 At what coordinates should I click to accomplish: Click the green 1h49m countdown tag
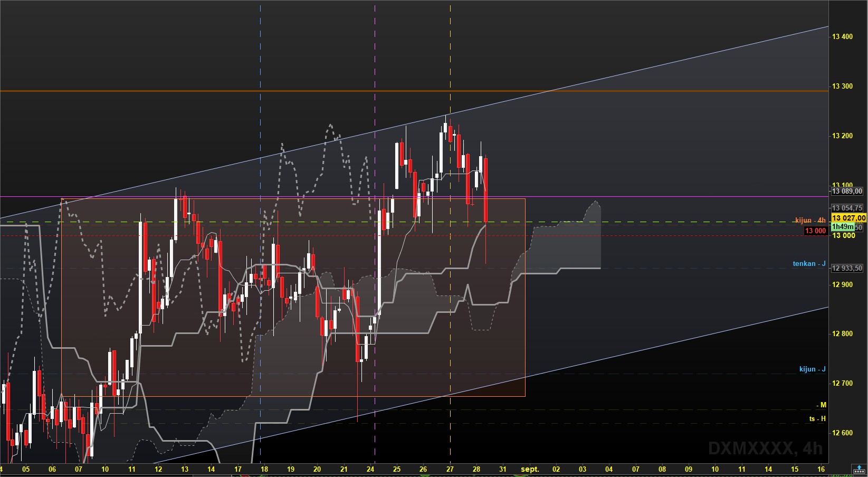pyautogui.click(x=843, y=226)
